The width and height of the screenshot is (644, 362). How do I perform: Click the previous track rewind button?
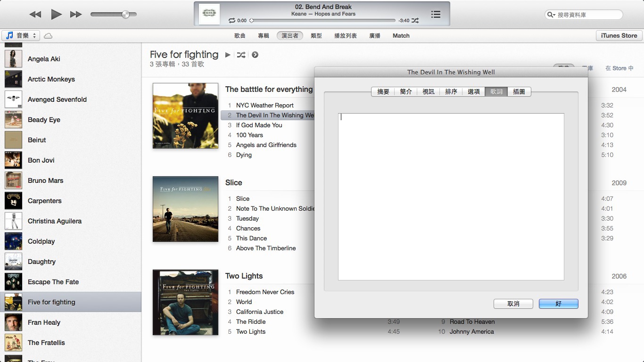click(35, 15)
